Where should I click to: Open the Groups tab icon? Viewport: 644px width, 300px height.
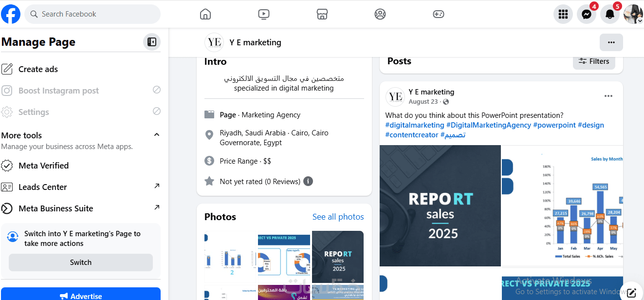(x=380, y=14)
